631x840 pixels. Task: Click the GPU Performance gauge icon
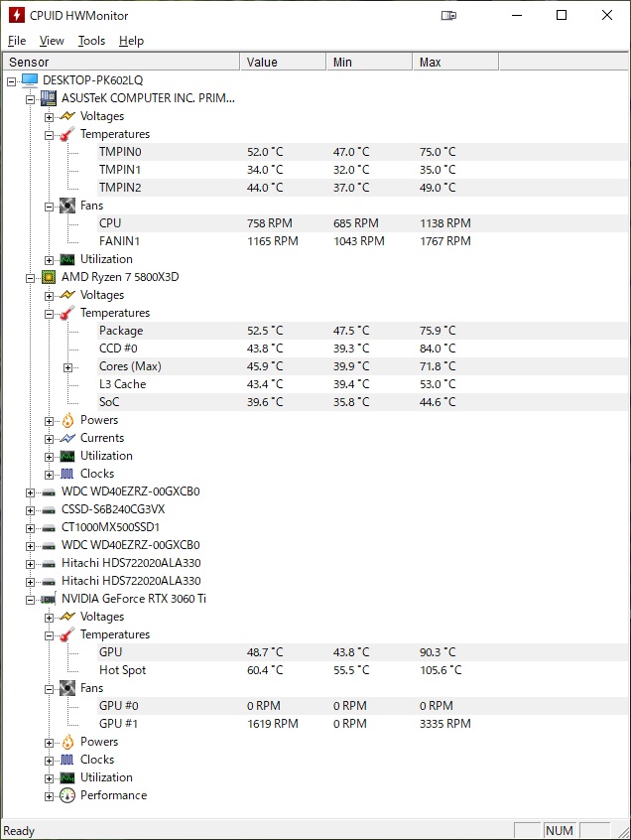66,795
